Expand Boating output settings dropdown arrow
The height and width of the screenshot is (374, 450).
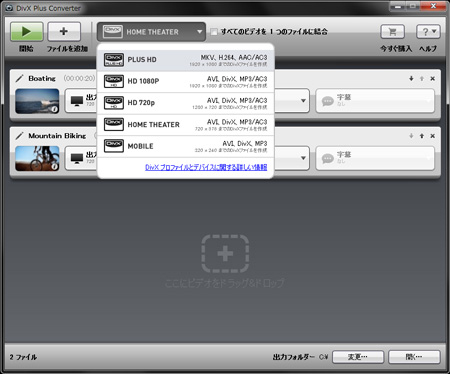click(303, 101)
